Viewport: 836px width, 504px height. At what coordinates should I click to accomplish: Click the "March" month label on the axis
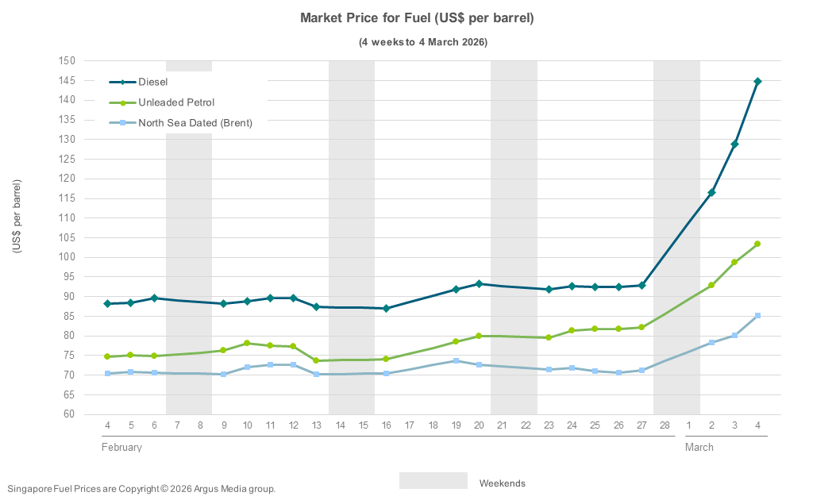pyautogui.click(x=699, y=447)
